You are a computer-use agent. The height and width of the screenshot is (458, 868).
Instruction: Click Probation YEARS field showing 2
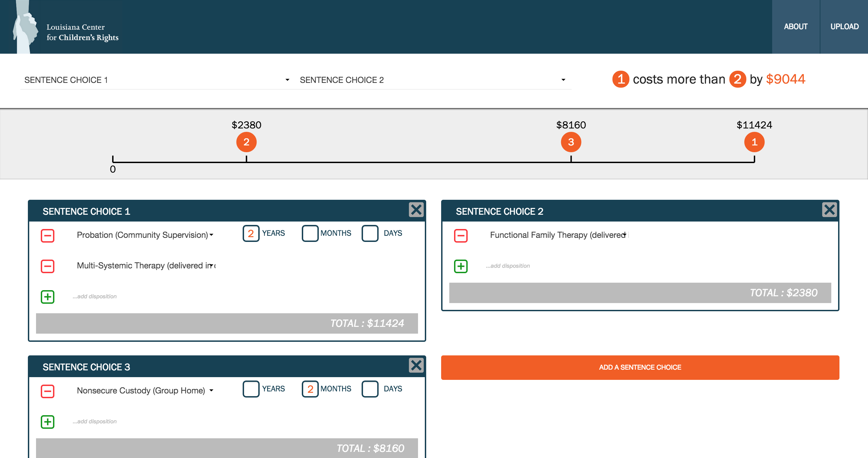[251, 233]
